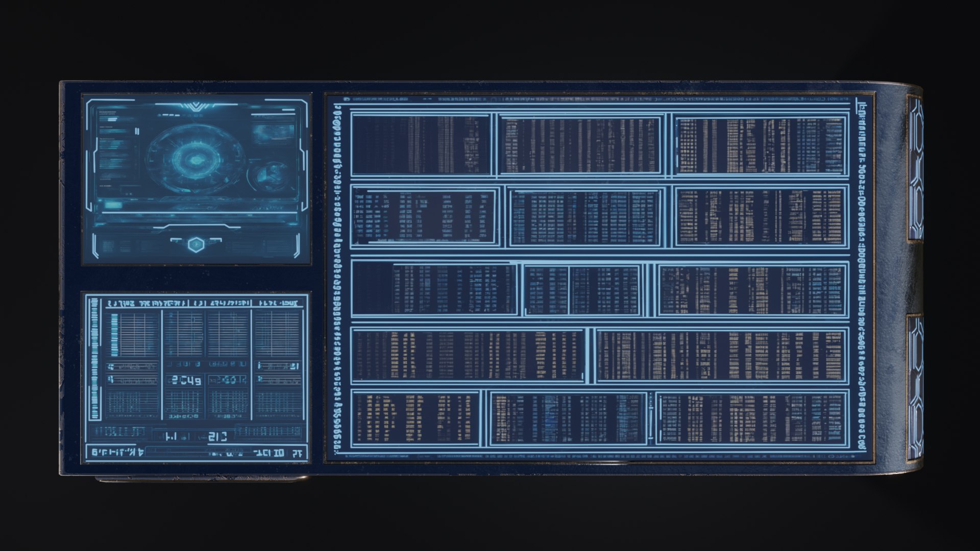Click the lower hexagonal strip on right edge
The image size is (980, 551).
click(x=915, y=388)
